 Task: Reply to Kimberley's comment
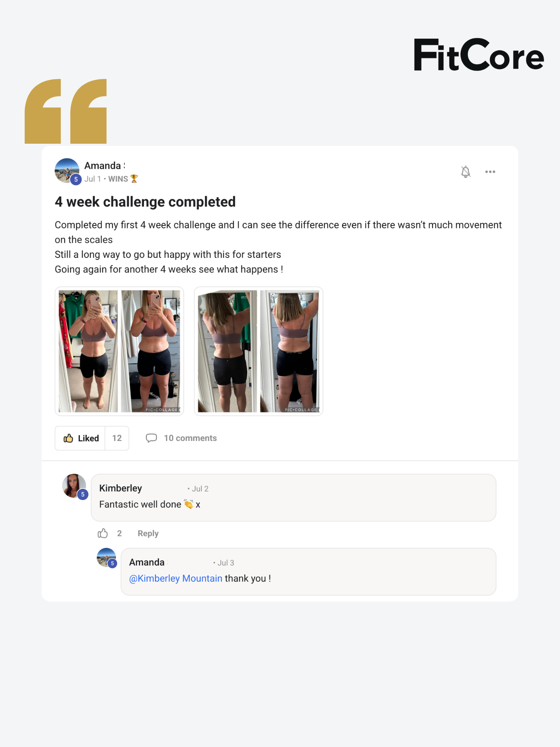point(148,533)
